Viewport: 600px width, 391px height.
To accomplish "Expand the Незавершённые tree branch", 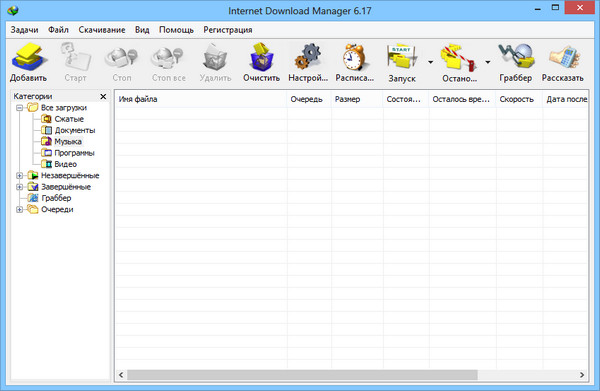I will pos(20,176).
